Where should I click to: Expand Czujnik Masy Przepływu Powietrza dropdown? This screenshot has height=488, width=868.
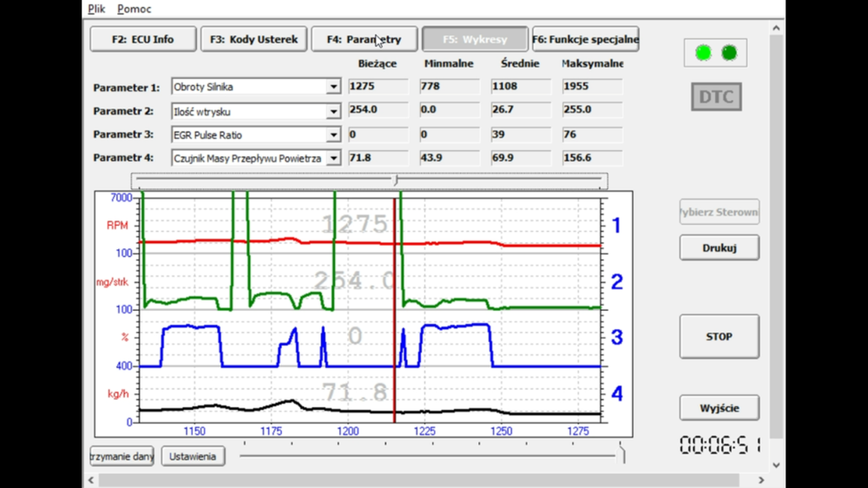[x=333, y=159]
